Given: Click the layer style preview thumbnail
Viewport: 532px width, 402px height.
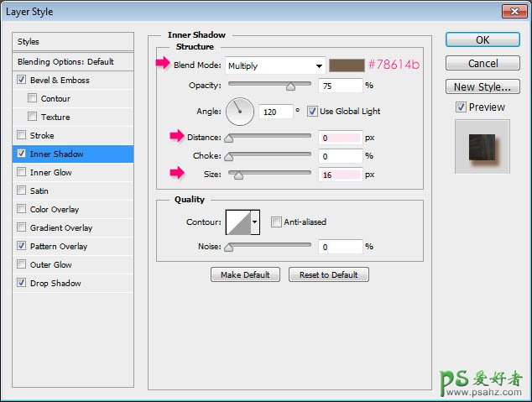Looking at the screenshot, I should click(481, 146).
